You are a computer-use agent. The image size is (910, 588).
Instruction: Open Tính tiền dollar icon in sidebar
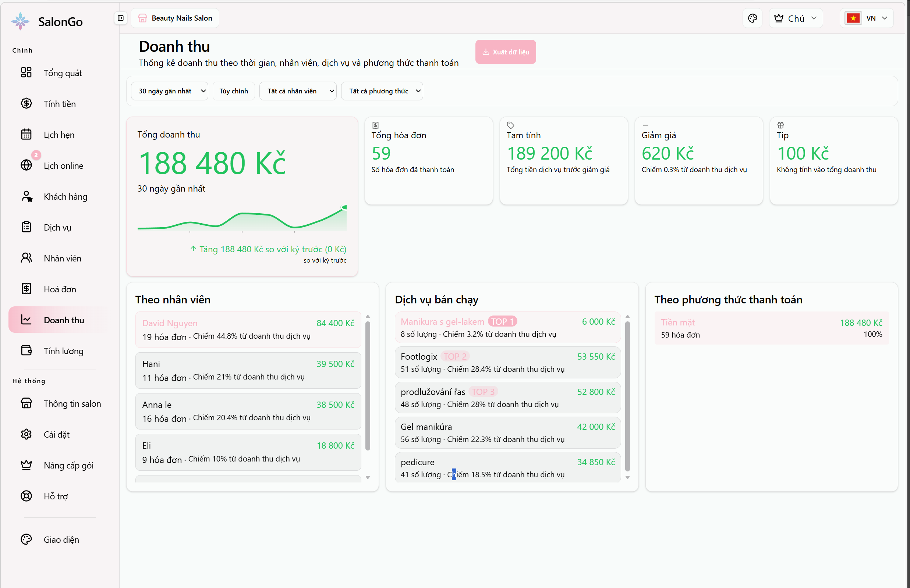click(26, 103)
